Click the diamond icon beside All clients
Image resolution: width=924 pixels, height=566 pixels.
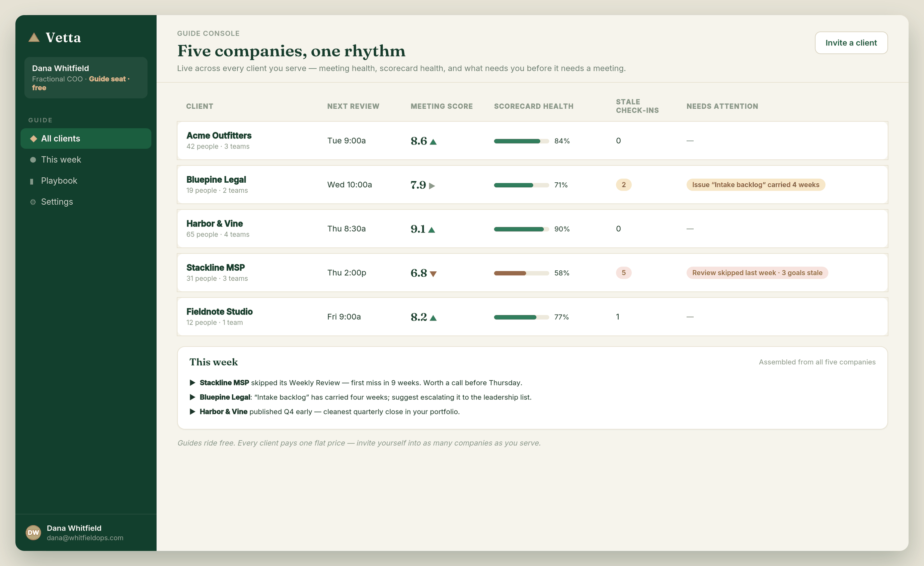[34, 139]
